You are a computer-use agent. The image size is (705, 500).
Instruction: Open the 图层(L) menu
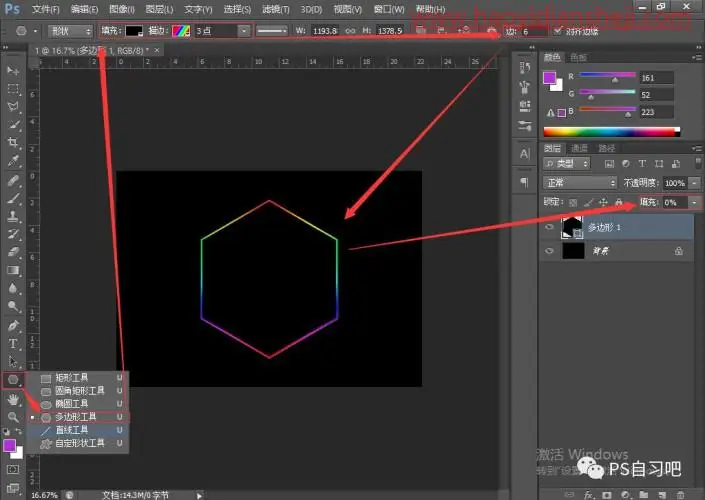click(x=159, y=9)
